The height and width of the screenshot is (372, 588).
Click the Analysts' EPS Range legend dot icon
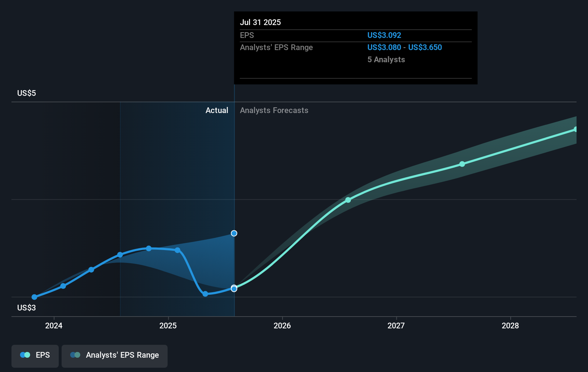(x=75, y=355)
